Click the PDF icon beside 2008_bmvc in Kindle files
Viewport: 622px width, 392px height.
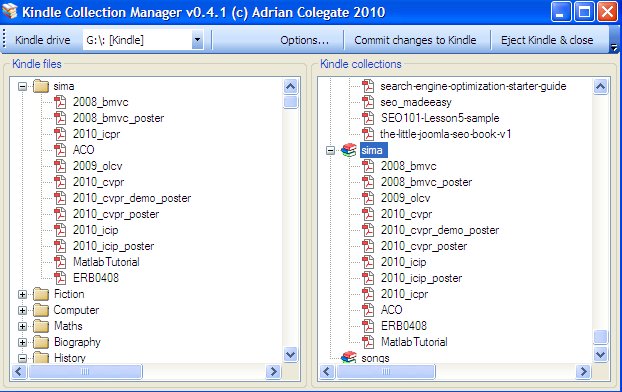click(60, 102)
